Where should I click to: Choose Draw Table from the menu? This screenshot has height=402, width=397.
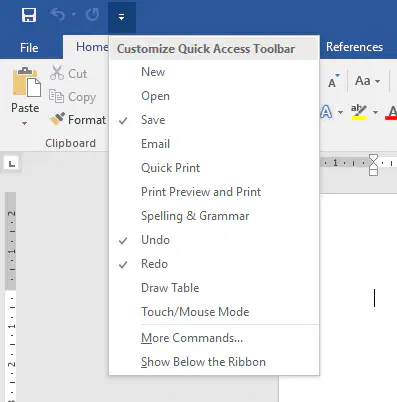(214, 288)
